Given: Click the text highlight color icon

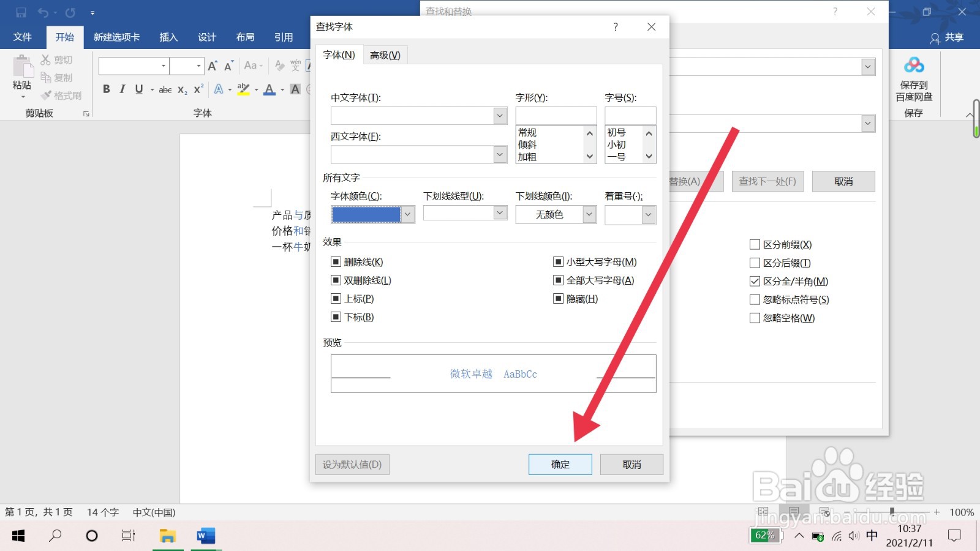Looking at the screenshot, I should [x=243, y=89].
